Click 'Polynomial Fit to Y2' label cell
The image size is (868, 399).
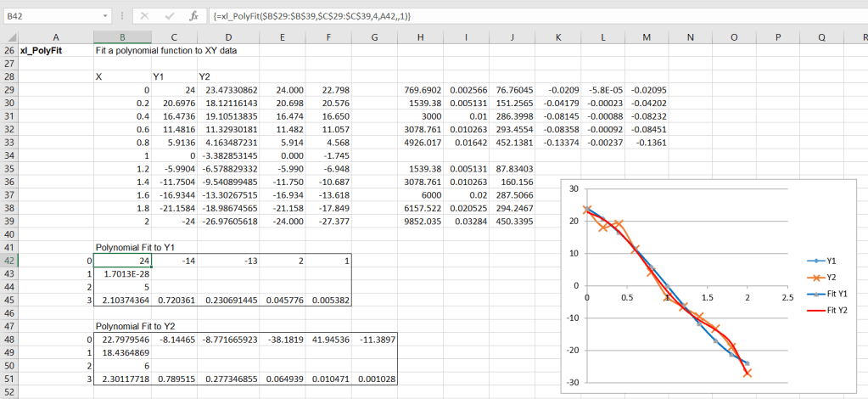tap(136, 326)
